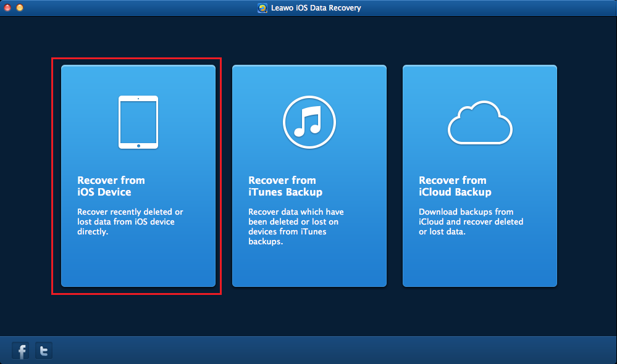The height and width of the screenshot is (364, 617).
Task: Click "Recover recently deleted or lost data" description
Action: coord(130,221)
